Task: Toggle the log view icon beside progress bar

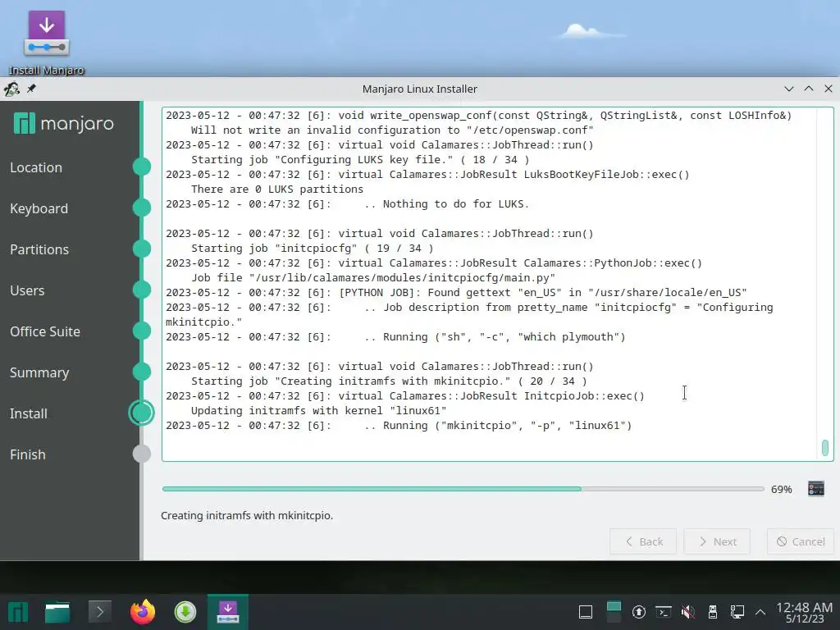Action: (816, 489)
